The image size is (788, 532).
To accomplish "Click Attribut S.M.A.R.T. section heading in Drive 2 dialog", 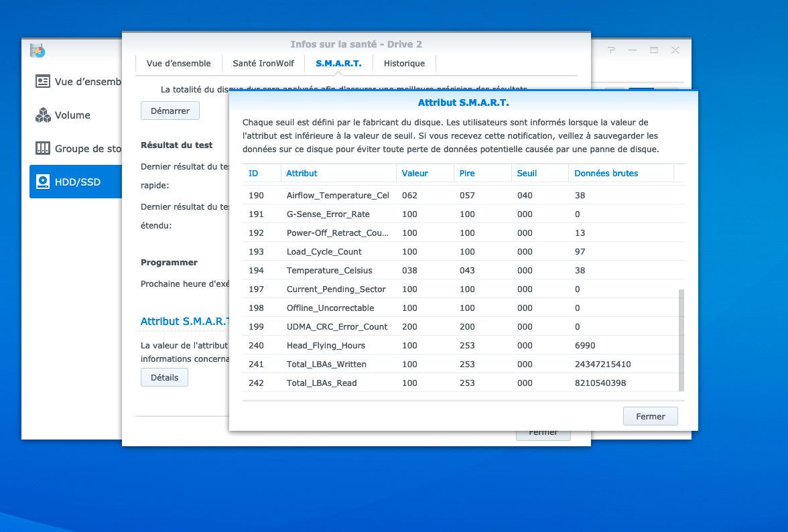I will [x=184, y=321].
